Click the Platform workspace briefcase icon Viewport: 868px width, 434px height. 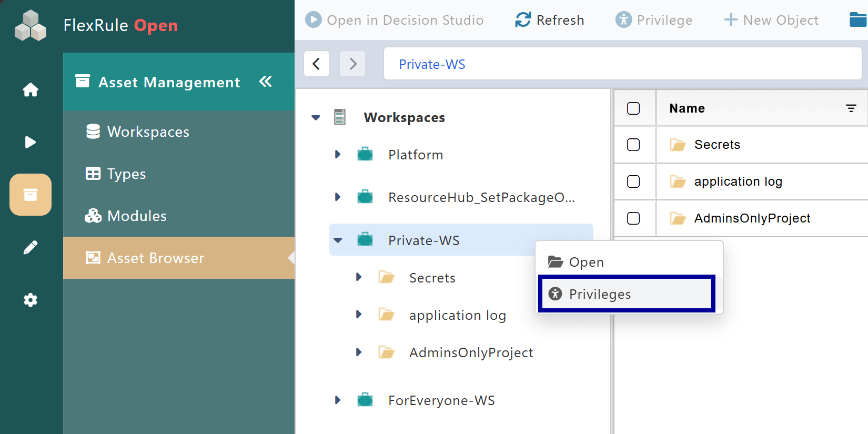tap(365, 155)
